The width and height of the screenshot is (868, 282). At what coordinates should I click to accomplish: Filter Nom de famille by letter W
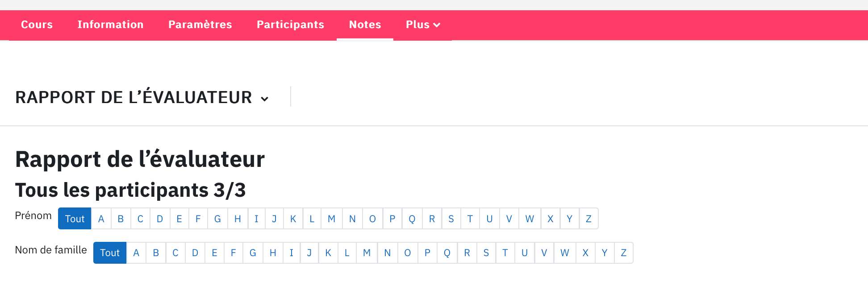pyautogui.click(x=565, y=253)
